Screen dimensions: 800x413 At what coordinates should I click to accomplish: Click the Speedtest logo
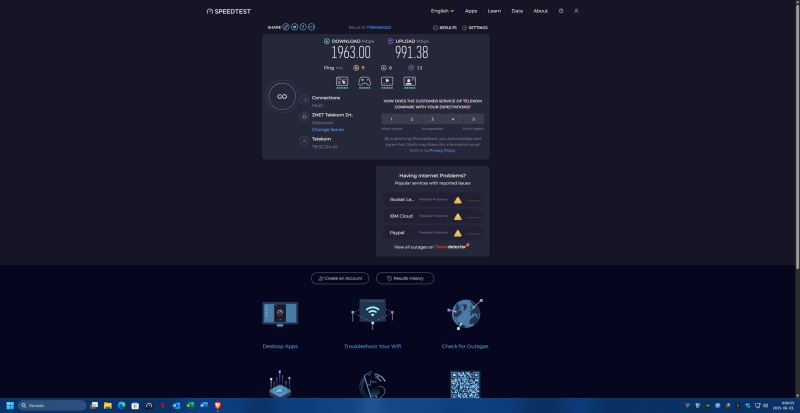pos(229,11)
